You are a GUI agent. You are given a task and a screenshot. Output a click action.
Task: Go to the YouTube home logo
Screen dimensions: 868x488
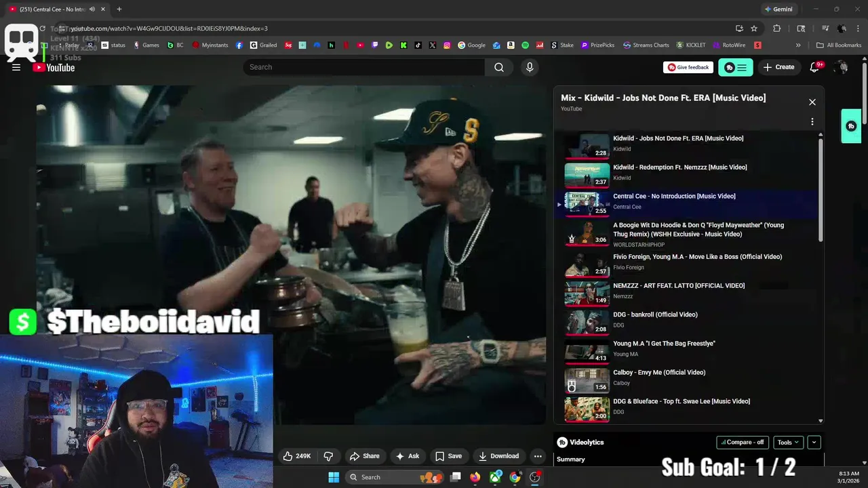click(x=54, y=67)
